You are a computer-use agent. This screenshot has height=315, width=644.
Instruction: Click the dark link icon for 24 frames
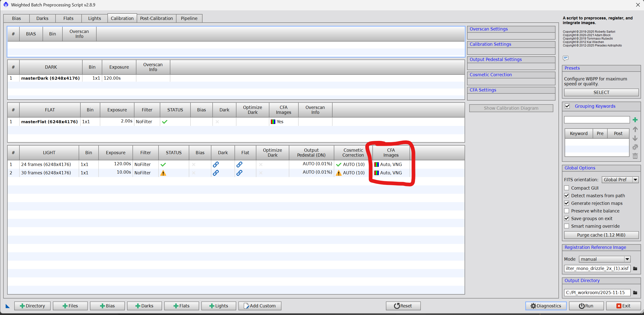click(216, 164)
